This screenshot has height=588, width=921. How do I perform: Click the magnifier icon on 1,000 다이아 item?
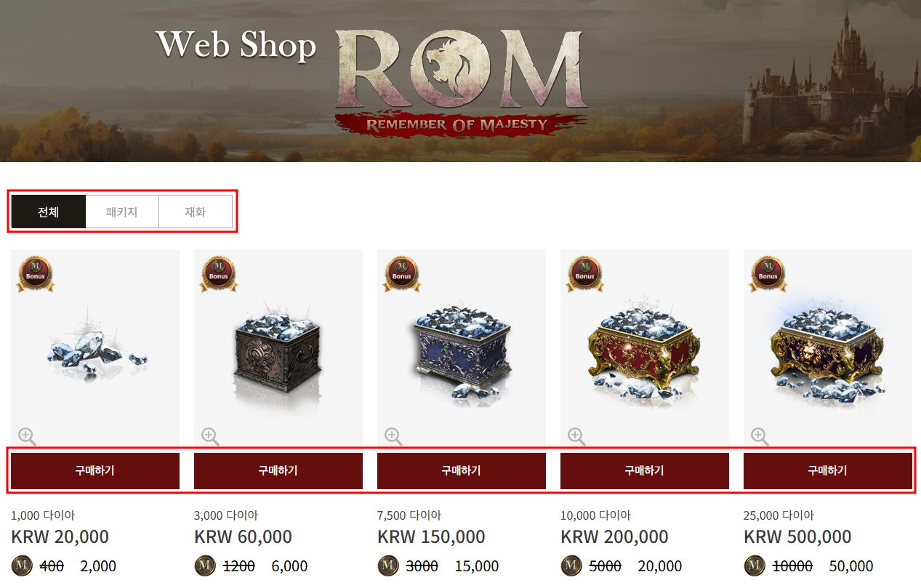pyautogui.click(x=27, y=436)
